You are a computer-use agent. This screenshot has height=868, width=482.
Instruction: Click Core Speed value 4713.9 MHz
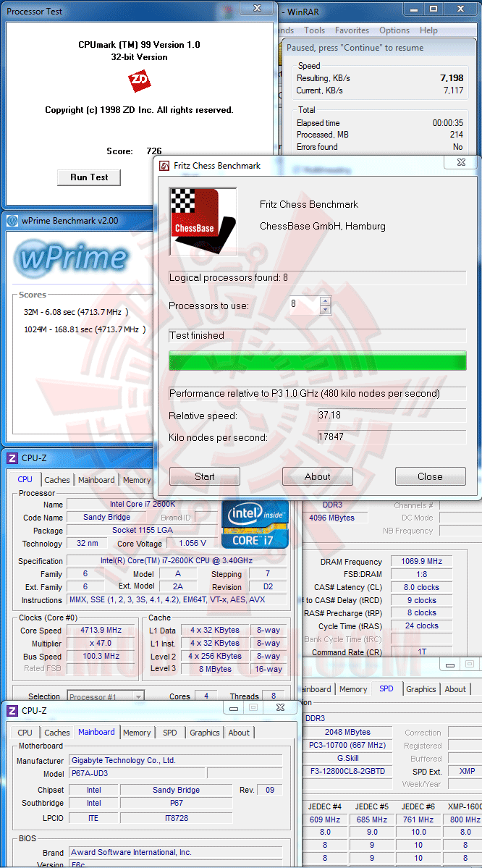click(x=101, y=630)
